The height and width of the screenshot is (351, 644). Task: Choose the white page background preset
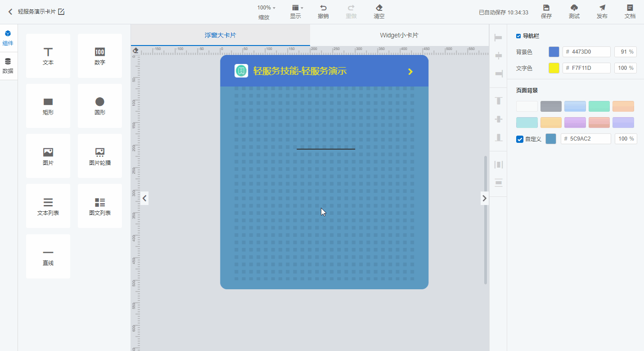tap(527, 106)
